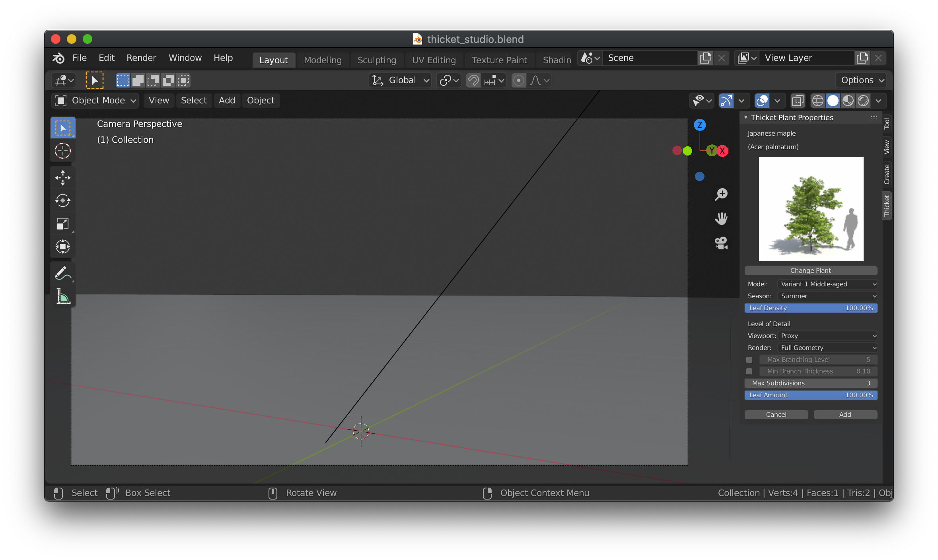
Task: Open the Object Mode dropdown
Action: pyautogui.click(x=95, y=101)
